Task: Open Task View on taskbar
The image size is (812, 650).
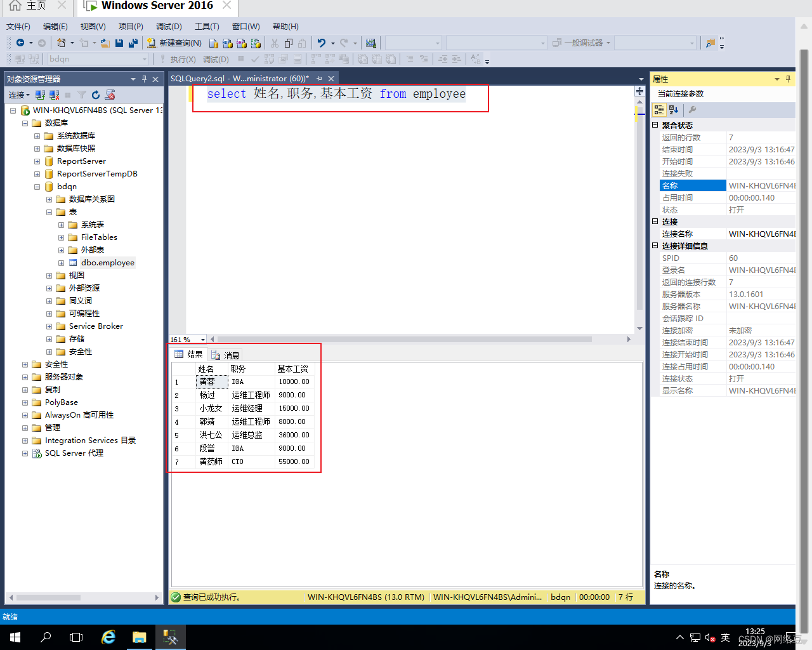Action: (x=76, y=637)
